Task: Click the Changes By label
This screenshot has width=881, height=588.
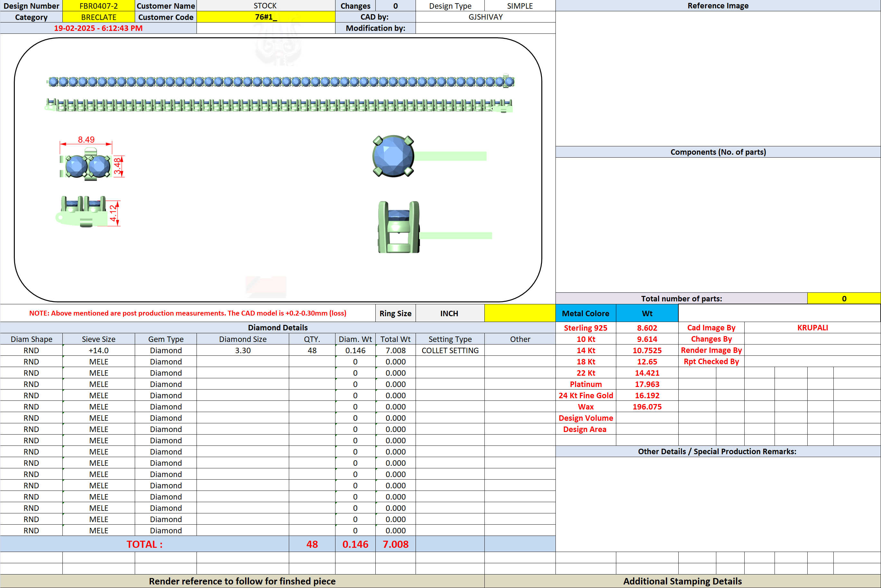Action: (711, 339)
